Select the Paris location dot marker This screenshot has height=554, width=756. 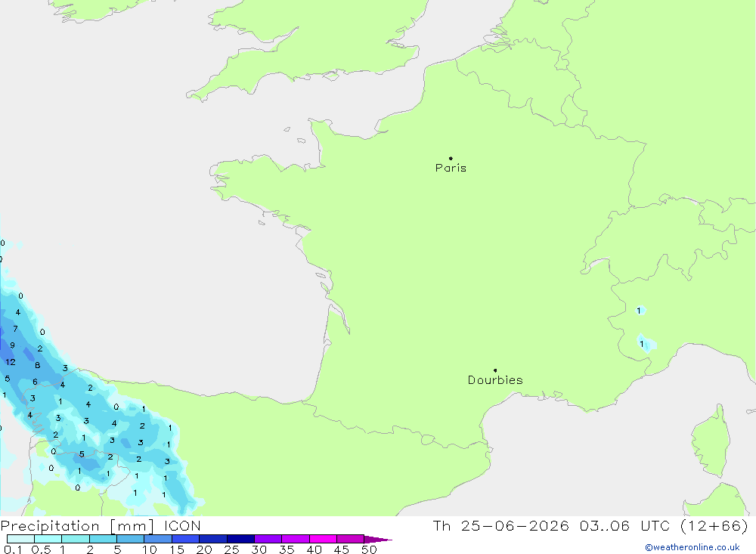coord(451,158)
